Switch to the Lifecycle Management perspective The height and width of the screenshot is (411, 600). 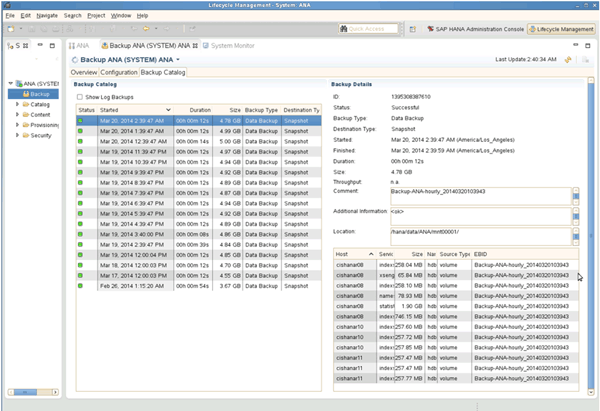[x=560, y=29]
